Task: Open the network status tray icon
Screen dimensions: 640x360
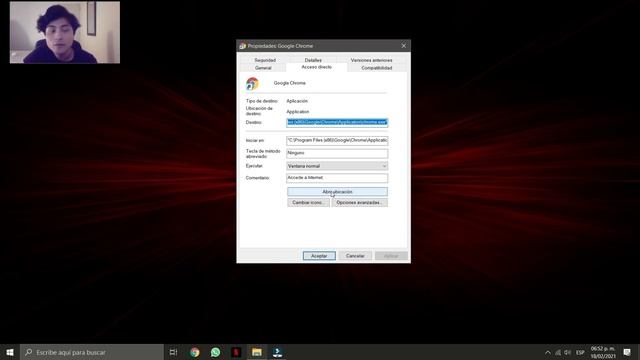Action: (558, 353)
